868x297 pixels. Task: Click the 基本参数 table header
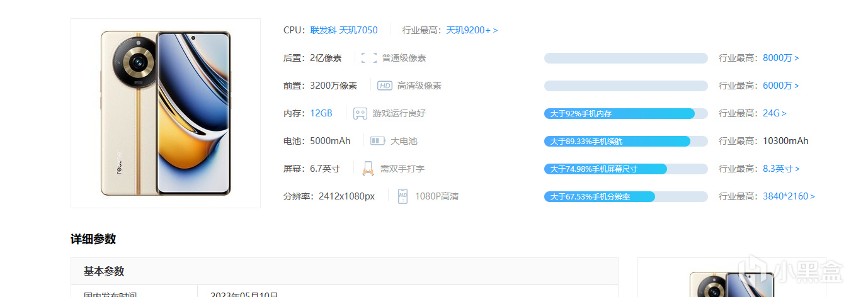click(x=345, y=271)
